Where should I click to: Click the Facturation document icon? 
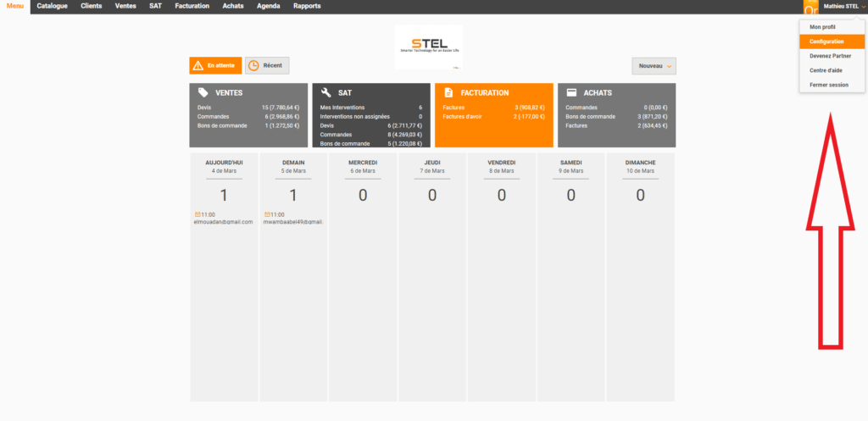click(x=448, y=92)
